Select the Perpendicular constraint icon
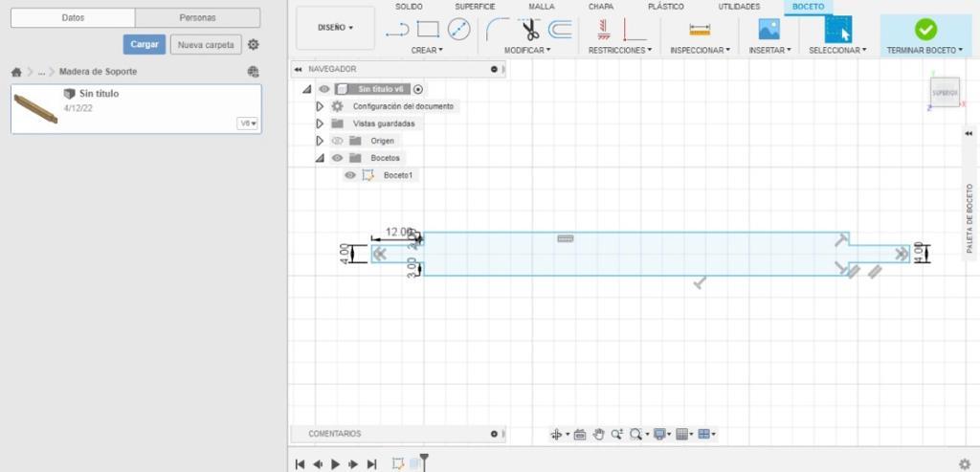 point(635,30)
